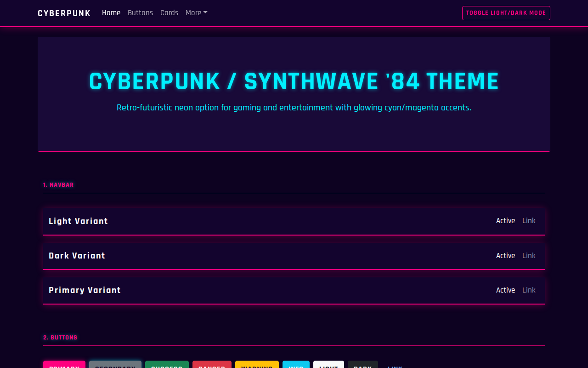Click the Dark Variant navbar brand

click(77, 256)
